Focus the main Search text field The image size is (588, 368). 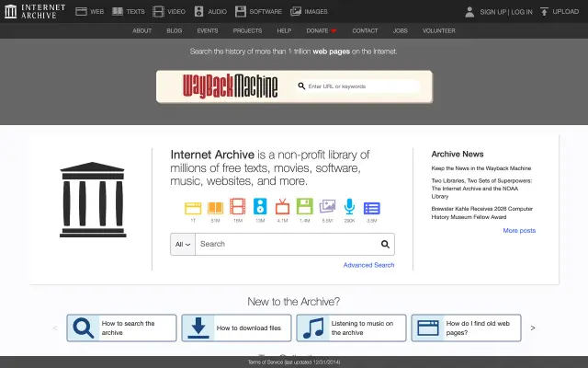click(x=287, y=245)
